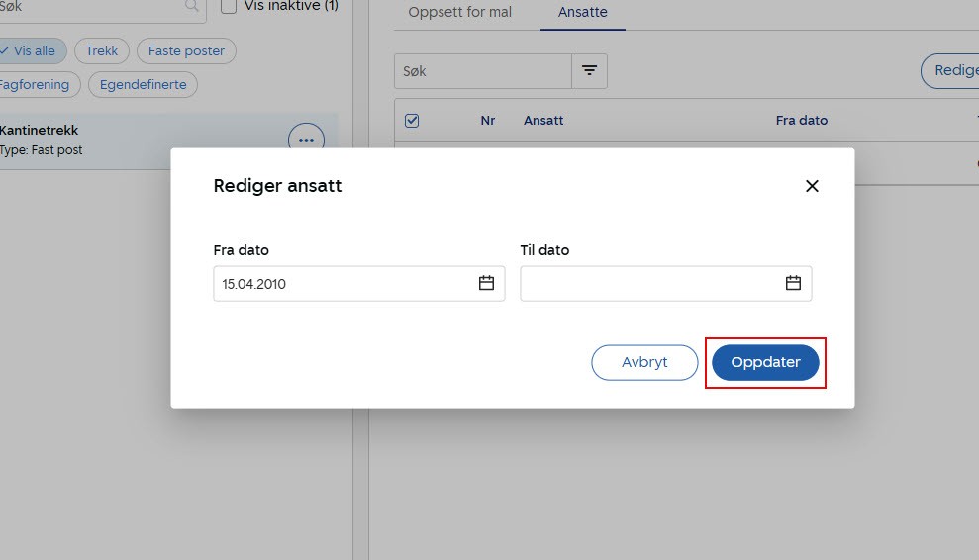Click the Fra dato field showing 15.04.2010
The image size is (979, 560).
coord(342,284)
